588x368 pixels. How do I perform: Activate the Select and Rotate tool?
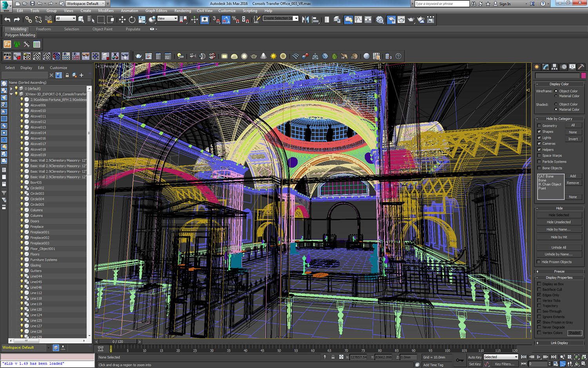pyautogui.click(x=132, y=20)
